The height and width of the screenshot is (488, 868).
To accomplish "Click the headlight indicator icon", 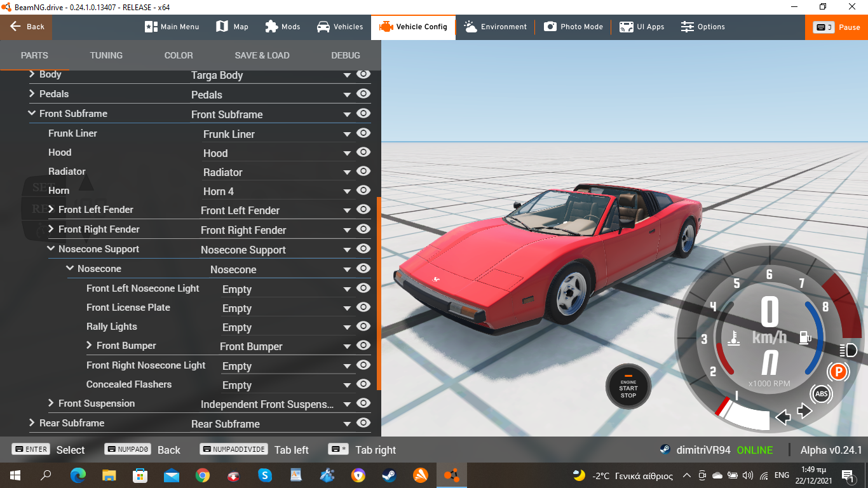I will click(x=848, y=350).
